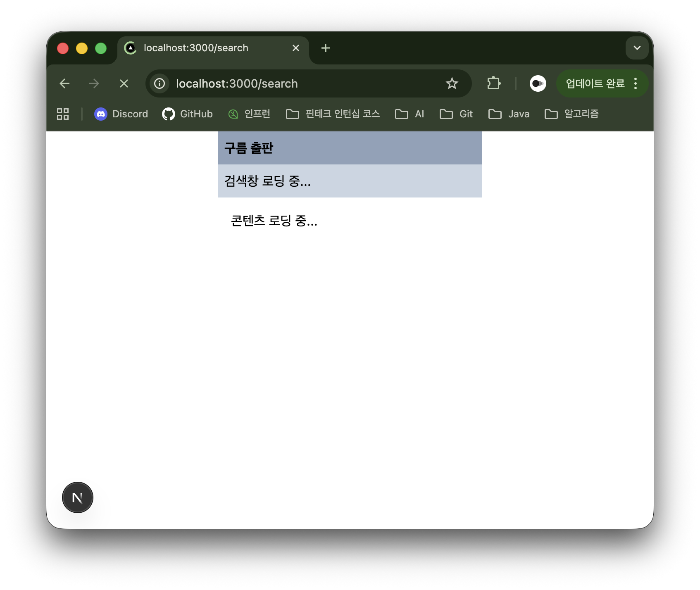Open the GitHub bookmark
The width and height of the screenshot is (700, 590).
(188, 114)
